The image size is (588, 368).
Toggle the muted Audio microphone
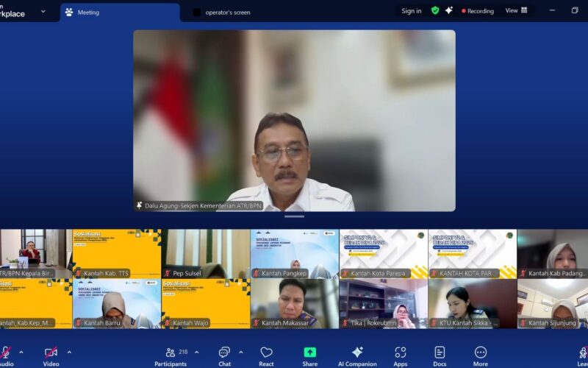pos(6,353)
